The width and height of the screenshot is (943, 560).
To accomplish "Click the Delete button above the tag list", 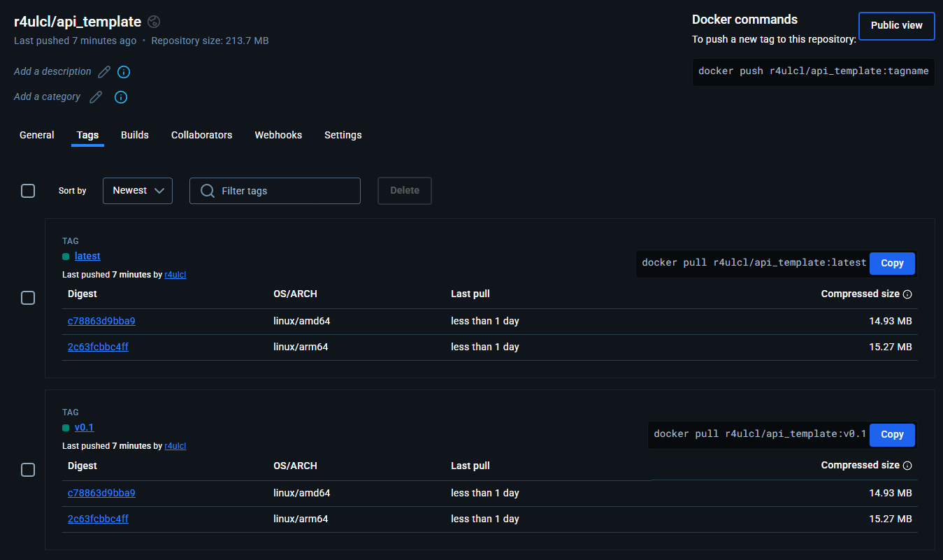I will click(x=404, y=190).
